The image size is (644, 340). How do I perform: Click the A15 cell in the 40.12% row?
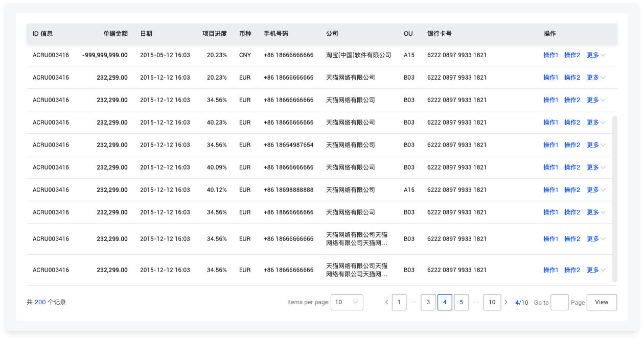pos(409,190)
